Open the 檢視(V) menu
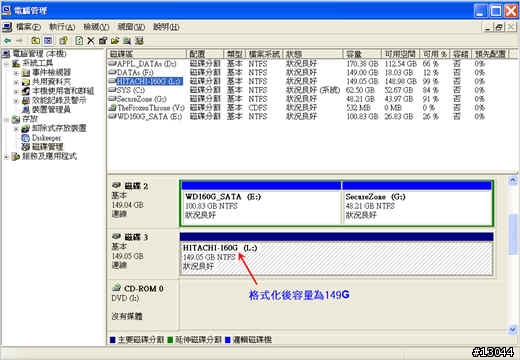Image resolution: width=520 pixels, height=360 pixels. [x=96, y=27]
